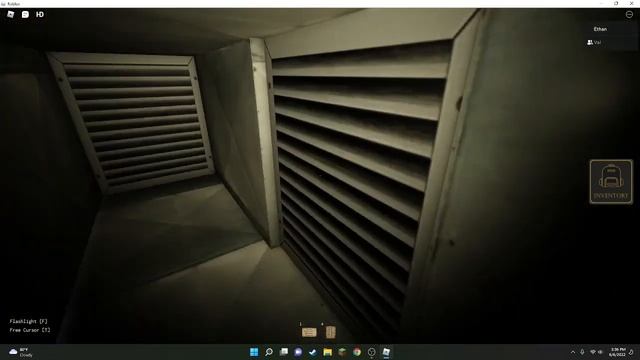Open Task View on the taskbar
This screenshot has width=640, height=360.
pos(284,352)
